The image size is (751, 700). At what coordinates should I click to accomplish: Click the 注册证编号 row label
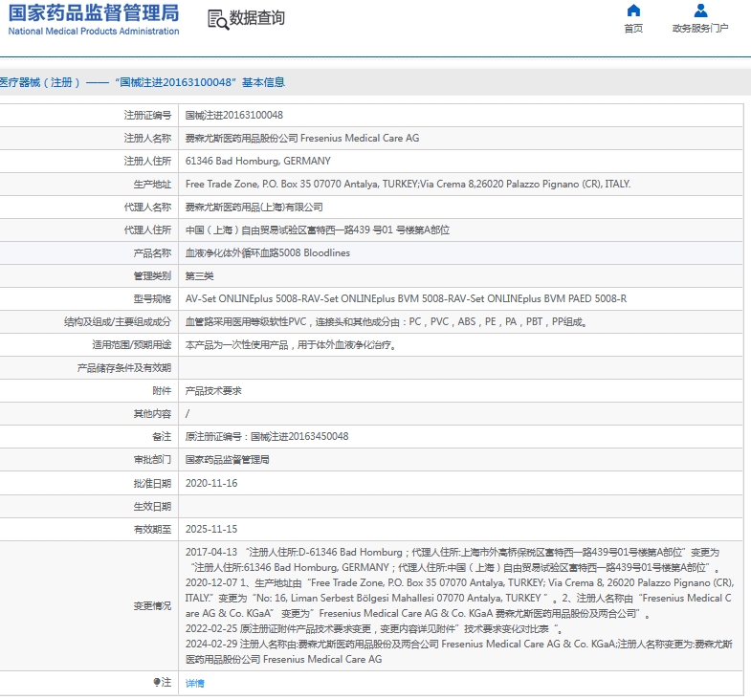point(147,115)
